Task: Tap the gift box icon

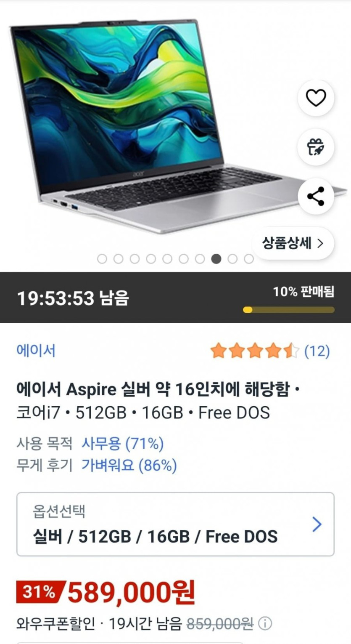Action: point(316,147)
